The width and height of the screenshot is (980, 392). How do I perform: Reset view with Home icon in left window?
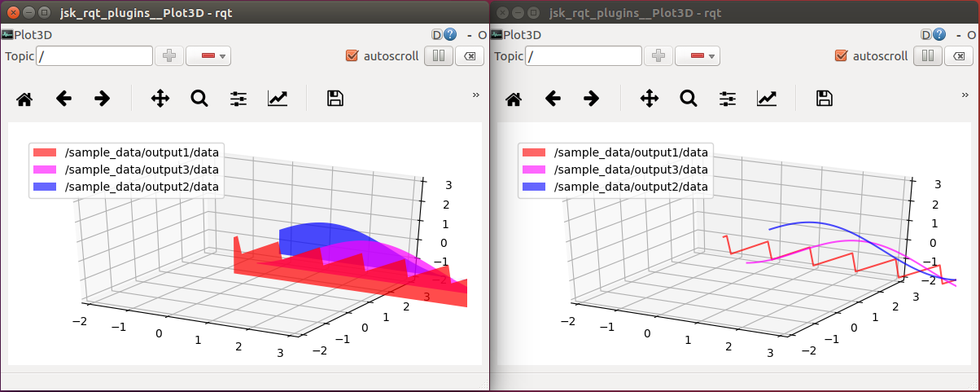(x=25, y=99)
